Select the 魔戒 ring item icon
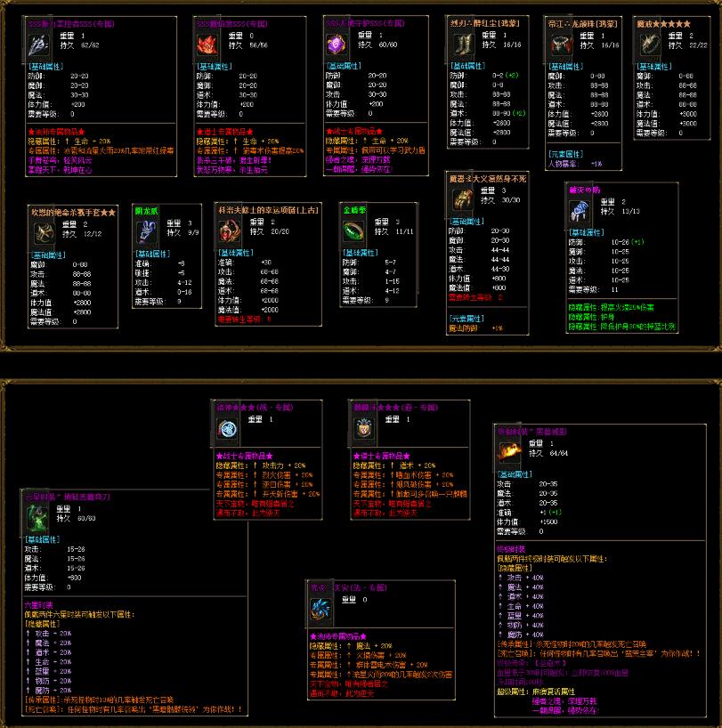Screen dimensions: 722x728 click(x=650, y=43)
